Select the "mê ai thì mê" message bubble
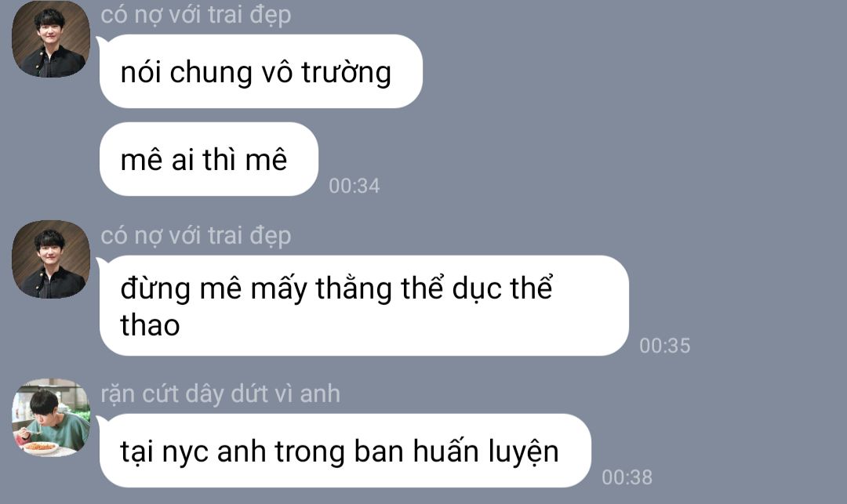This screenshot has width=847, height=504. tap(209, 159)
